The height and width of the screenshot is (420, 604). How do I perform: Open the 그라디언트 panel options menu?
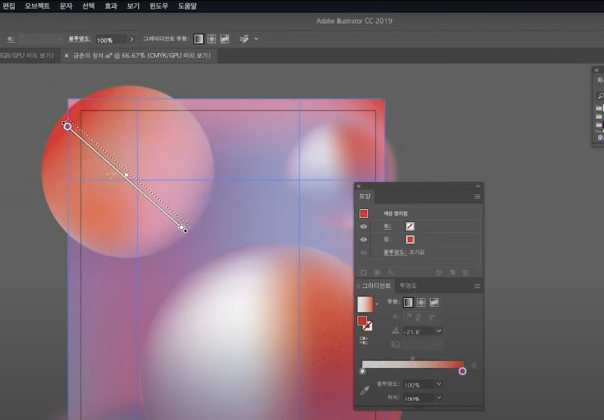point(477,286)
